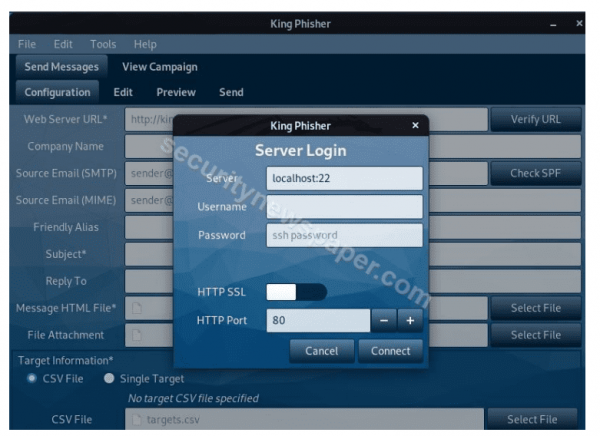600x436 pixels.
Task: Close the King Phisher main window
Action: (x=579, y=23)
